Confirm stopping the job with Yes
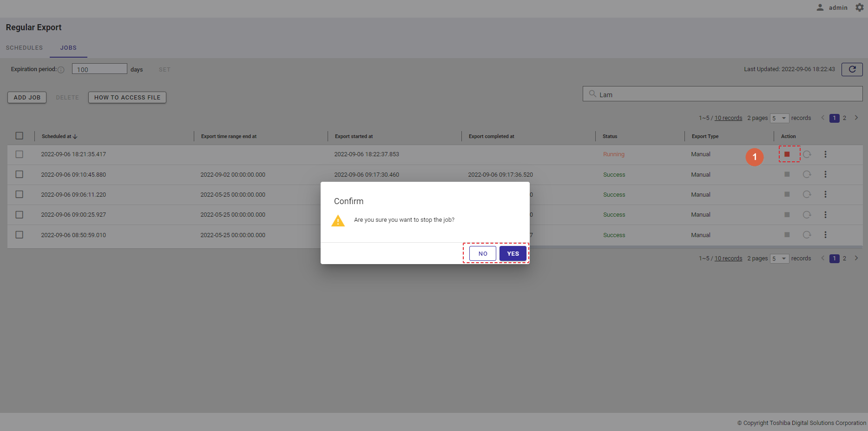Screen dimensions: 868x431 [513, 253]
